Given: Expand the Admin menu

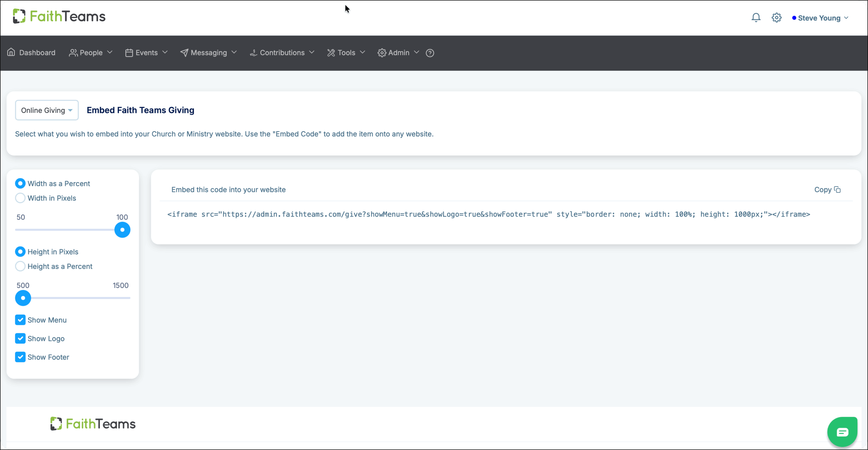Looking at the screenshot, I should click(x=398, y=53).
